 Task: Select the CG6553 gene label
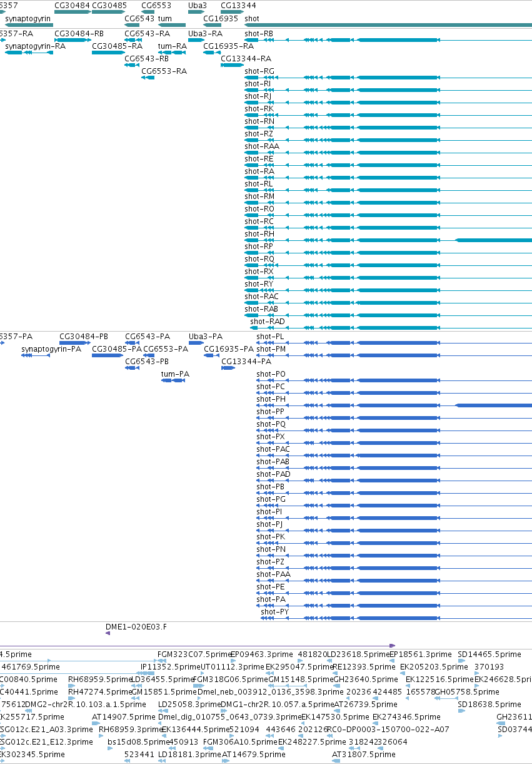(x=156, y=6)
